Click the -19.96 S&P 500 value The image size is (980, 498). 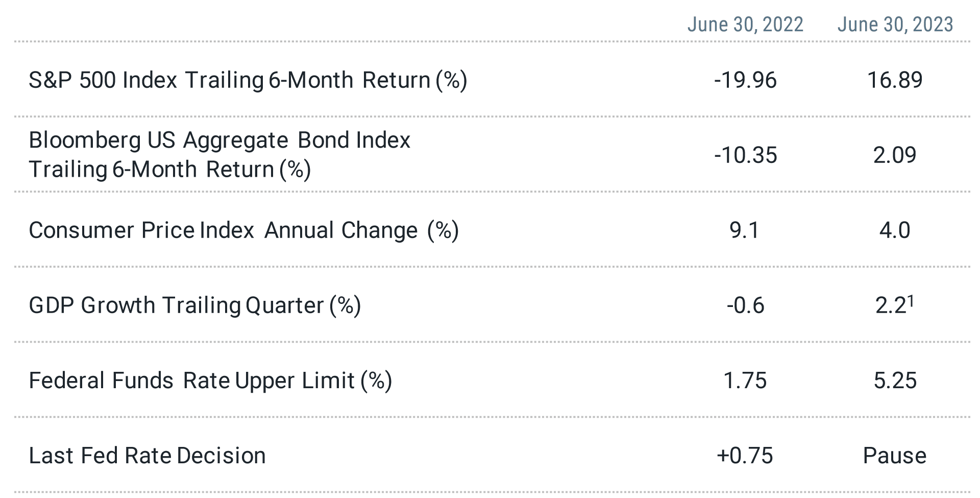745,80
